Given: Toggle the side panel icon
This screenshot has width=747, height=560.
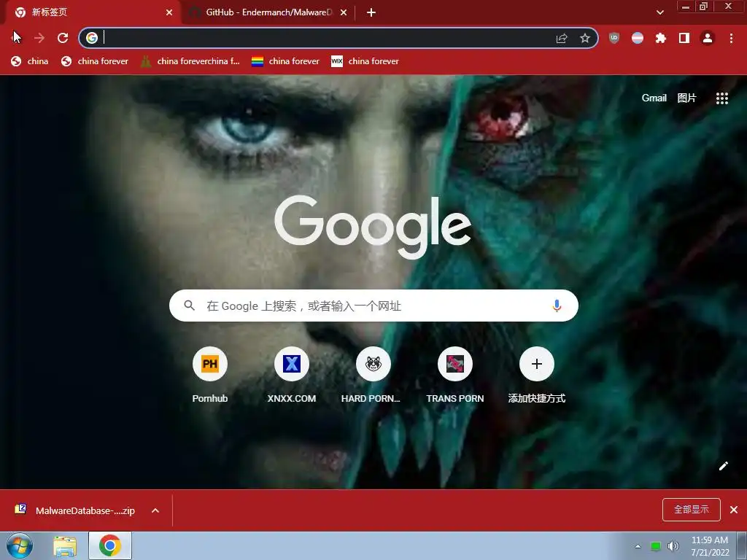Looking at the screenshot, I should pos(684,38).
